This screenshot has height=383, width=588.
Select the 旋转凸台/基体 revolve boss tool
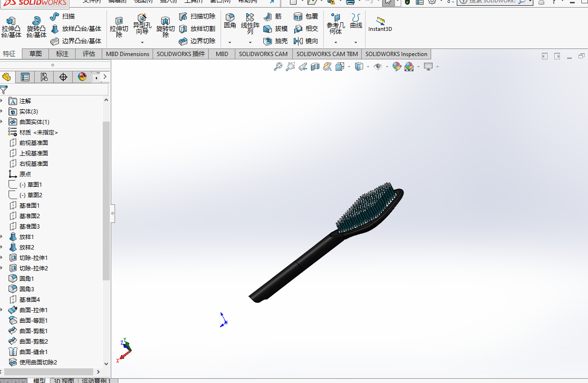36,27
